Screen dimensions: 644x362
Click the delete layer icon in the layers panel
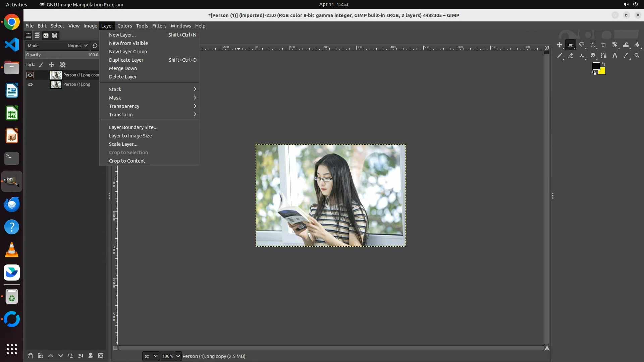pos(101,356)
